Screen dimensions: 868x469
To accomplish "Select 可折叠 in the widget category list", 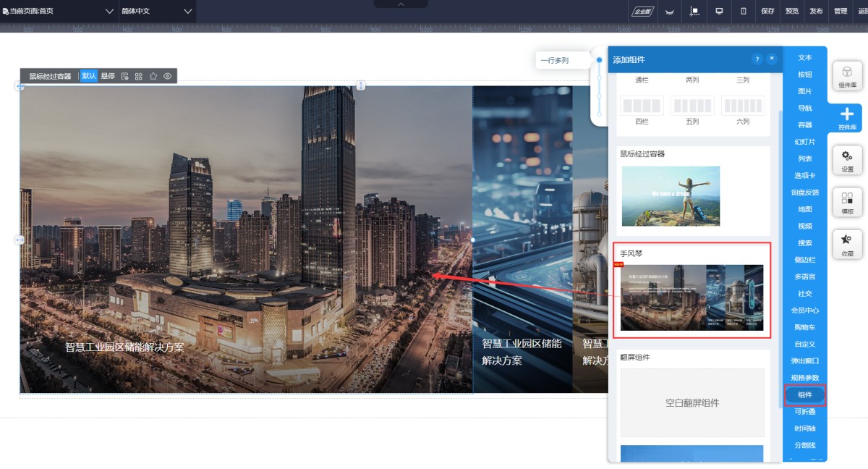I will click(805, 412).
